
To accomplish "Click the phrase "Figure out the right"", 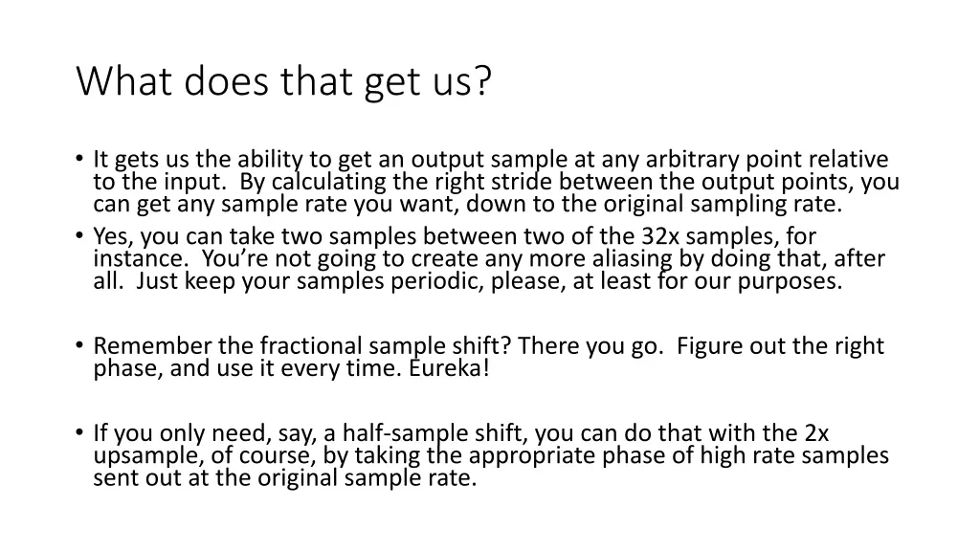I will (780, 345).
